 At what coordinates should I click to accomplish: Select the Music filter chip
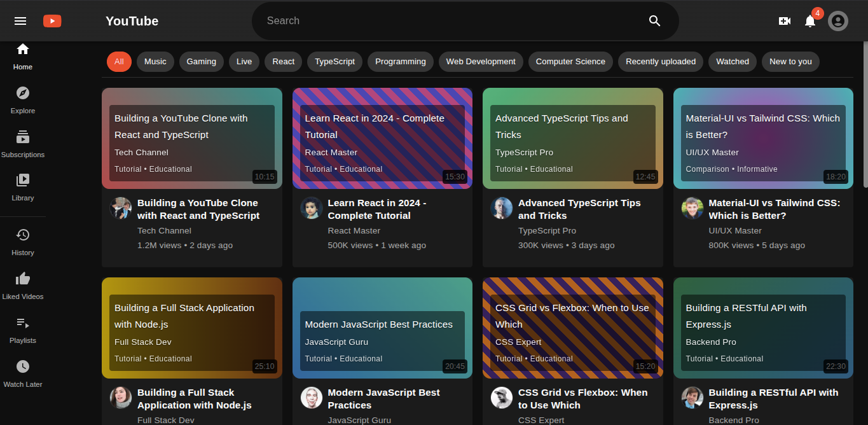[155, 62]
